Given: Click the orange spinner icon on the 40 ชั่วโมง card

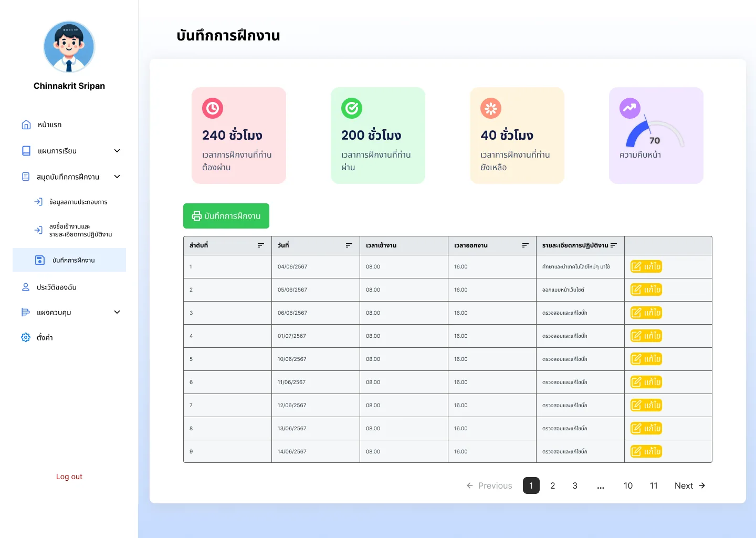Looking at the screenshot, I should click(491, 108).
